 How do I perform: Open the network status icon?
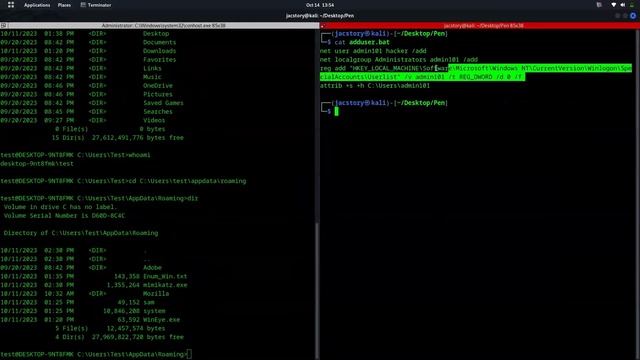pyautogui.click(x=613, y=5)
